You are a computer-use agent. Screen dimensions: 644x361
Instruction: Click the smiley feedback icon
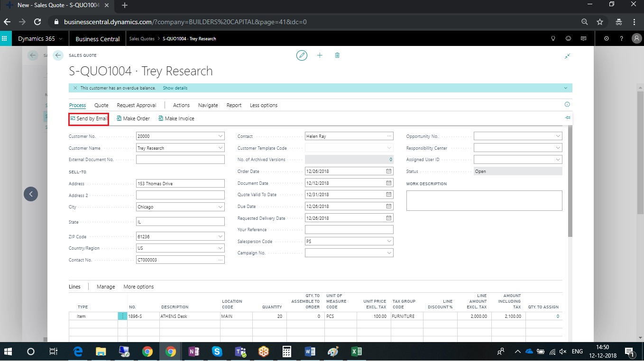[x=568, y=39]
